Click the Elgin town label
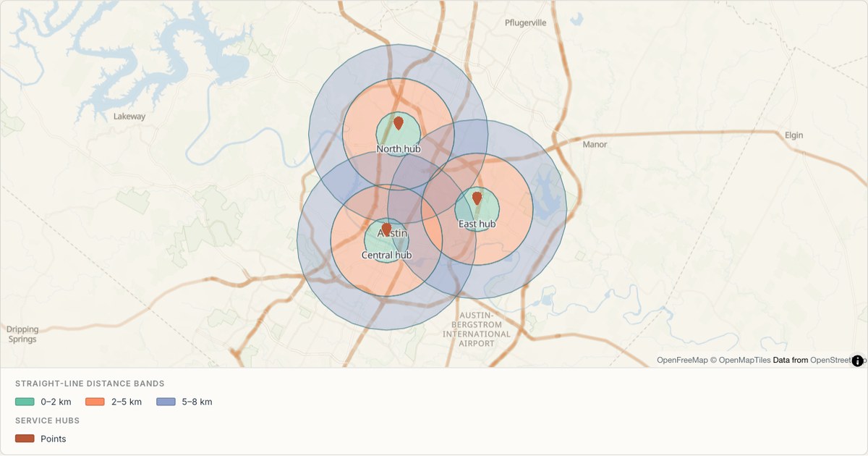The height and width of the screenshot is (456, 868). tap(794, 135)
